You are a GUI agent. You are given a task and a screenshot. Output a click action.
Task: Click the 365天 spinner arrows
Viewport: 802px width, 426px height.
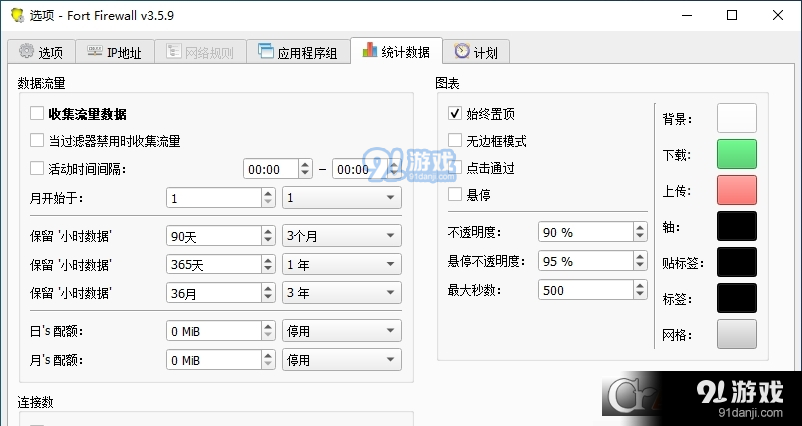click(x=269, y=264)
